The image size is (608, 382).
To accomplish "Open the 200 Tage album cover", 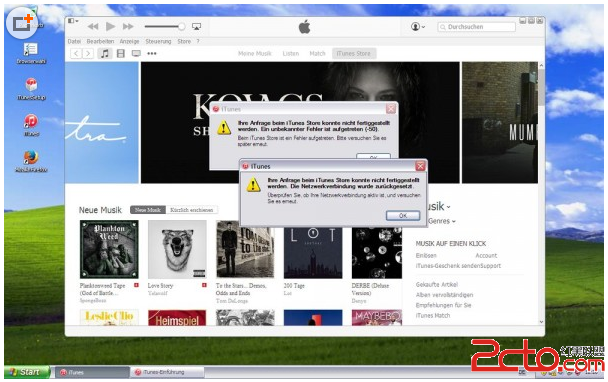I will click(313, 252).
